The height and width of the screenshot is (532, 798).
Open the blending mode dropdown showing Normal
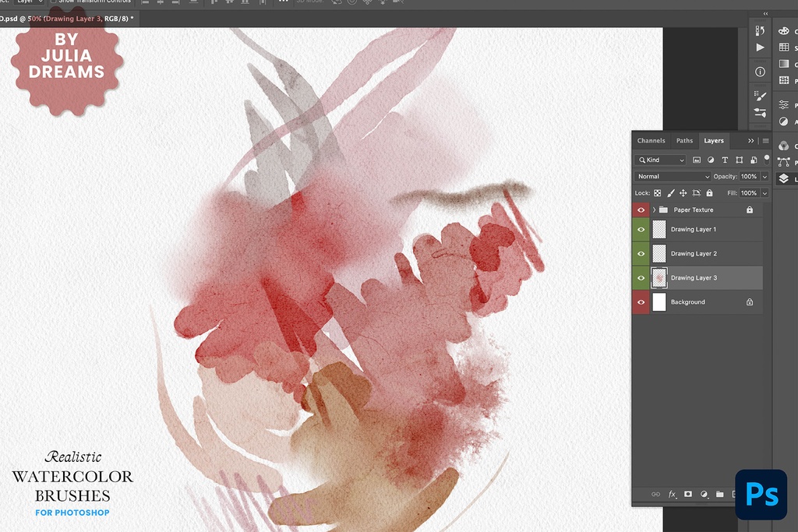click(670, 176)
